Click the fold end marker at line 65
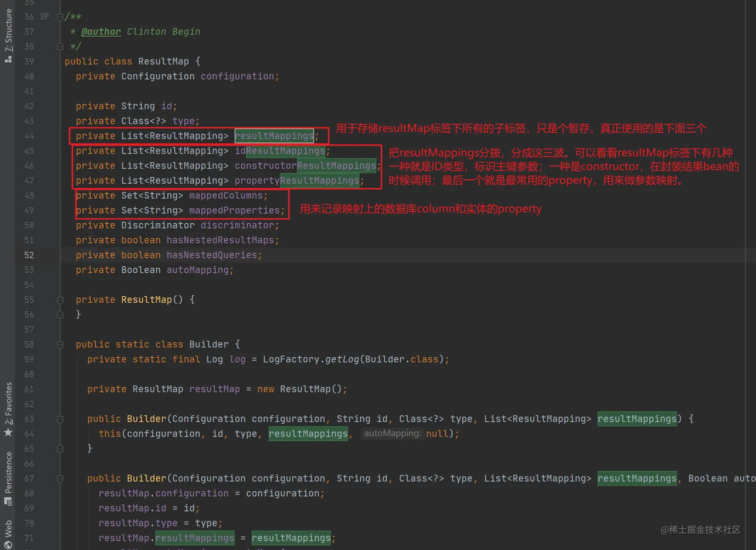756x550 pixels. click(x=60, y=449)
